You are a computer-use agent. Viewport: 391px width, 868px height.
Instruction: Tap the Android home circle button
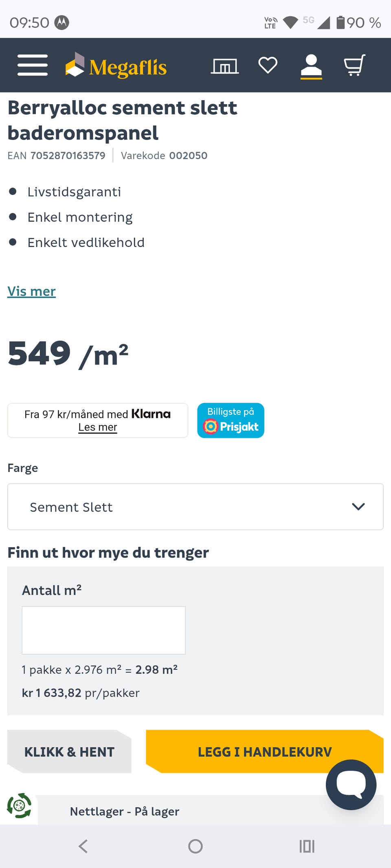click(195, 846)
